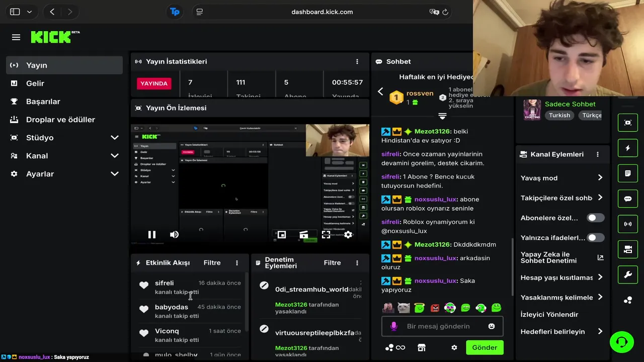The height and width of the screenshot is (362, 644).
Task: Click 0di_streamhub_world in moderation actions
Action: (311, 290)
